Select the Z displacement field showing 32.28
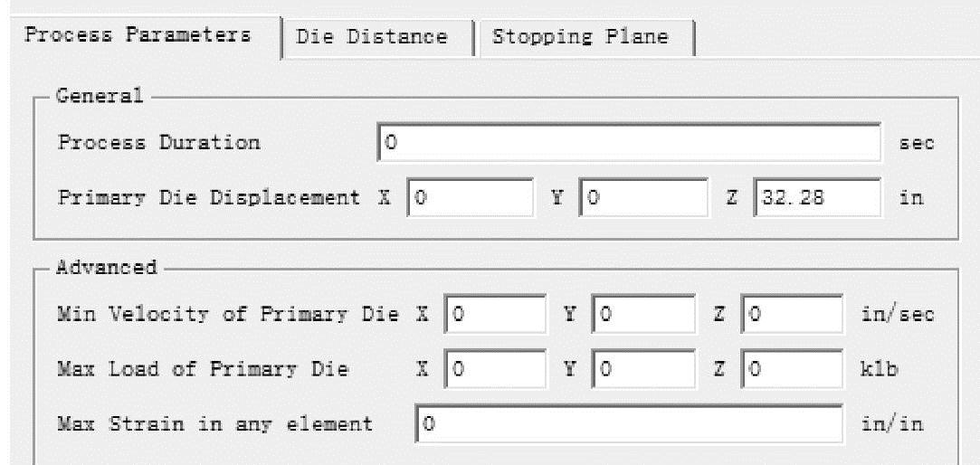980x465 pixels. tap(816, 197)
